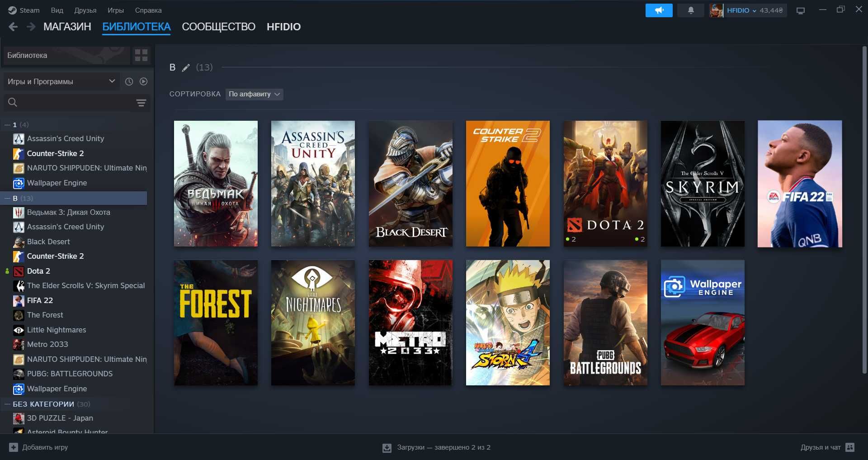Screen dimensions: 868x460
Task: Open the Справка menu
Action: coord(148,10)
